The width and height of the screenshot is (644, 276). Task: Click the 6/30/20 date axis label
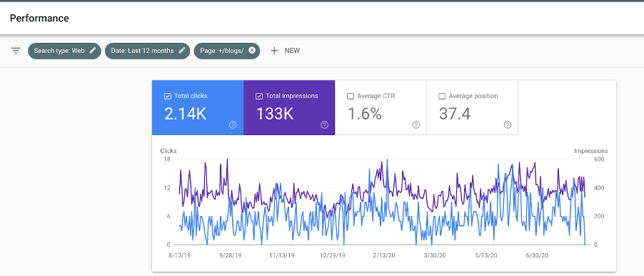538,255
